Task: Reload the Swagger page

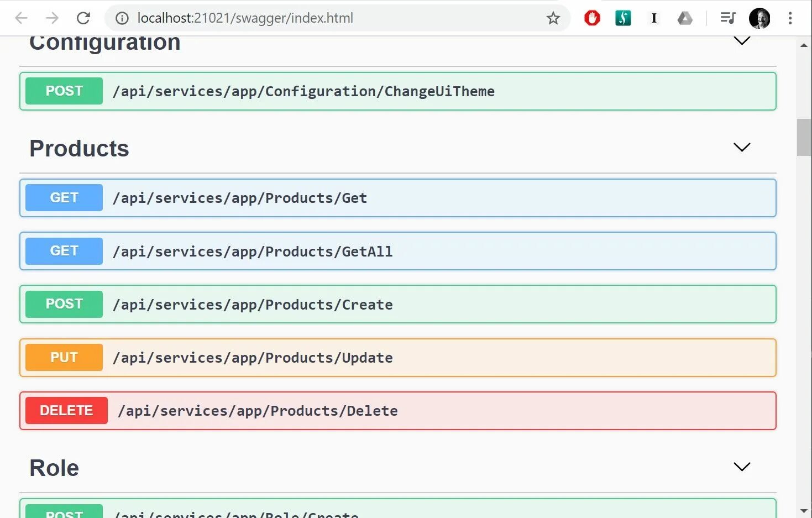Action: tap(83, 18)
